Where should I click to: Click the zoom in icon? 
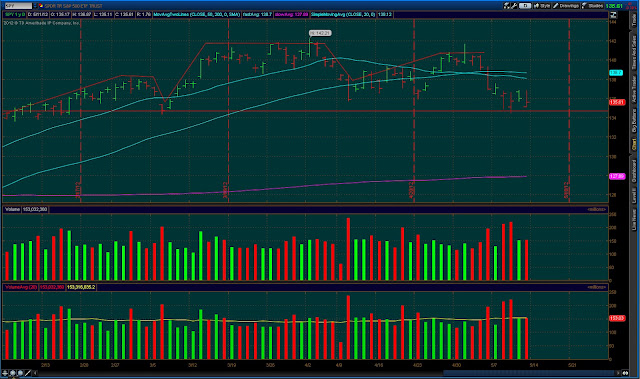(13, 373)
